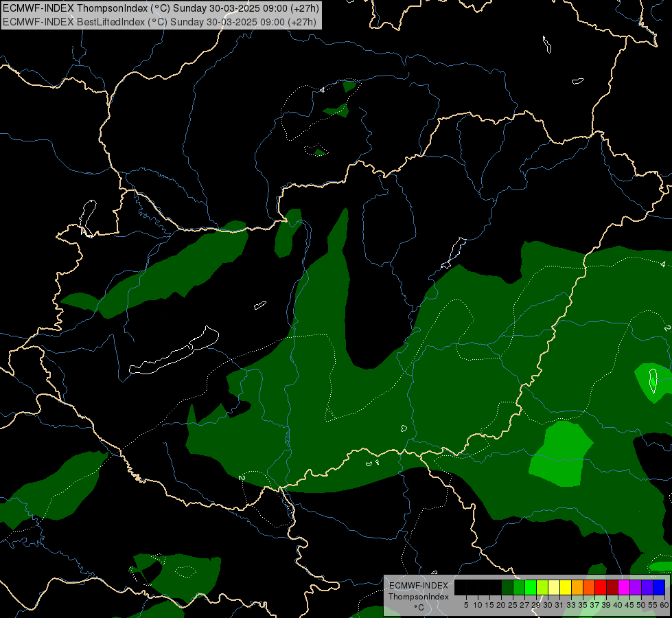Click the legend scale value 5
Viewport: 672px width, 618px height.
[466, 605]
